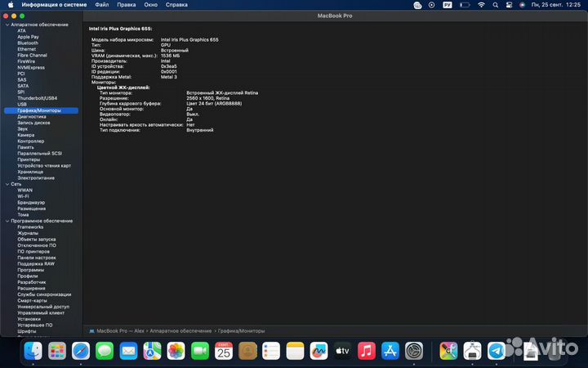588x368 pixels.
Task: Select Apple Pay in the sidebar
Action: tap(28, 37)
